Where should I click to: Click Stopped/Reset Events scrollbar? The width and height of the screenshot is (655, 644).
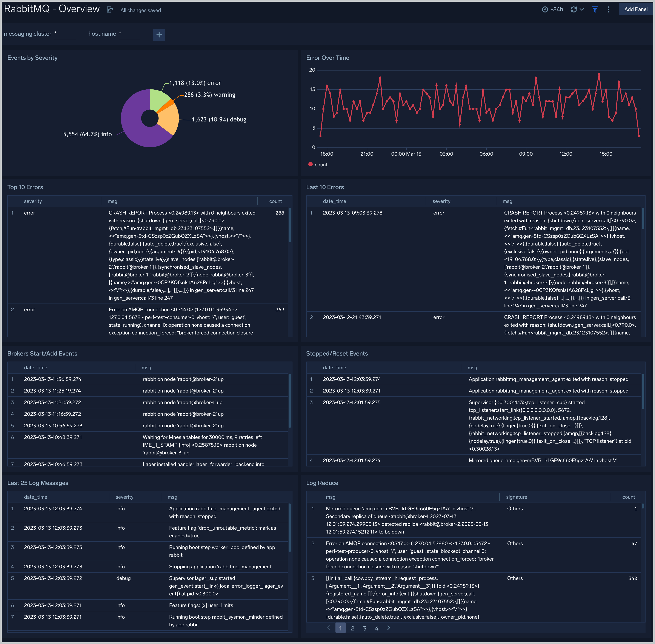click(643, 392)
